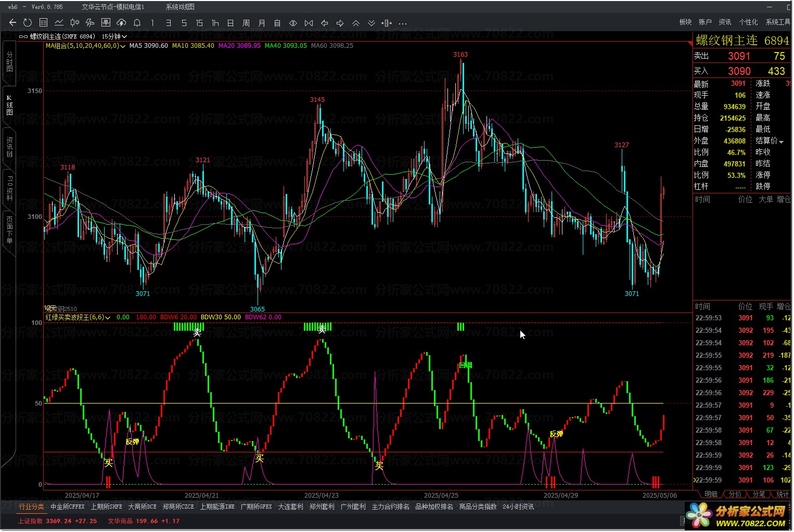Open the 大连套利 tab

pyautogui.click(x=290, y=507)
